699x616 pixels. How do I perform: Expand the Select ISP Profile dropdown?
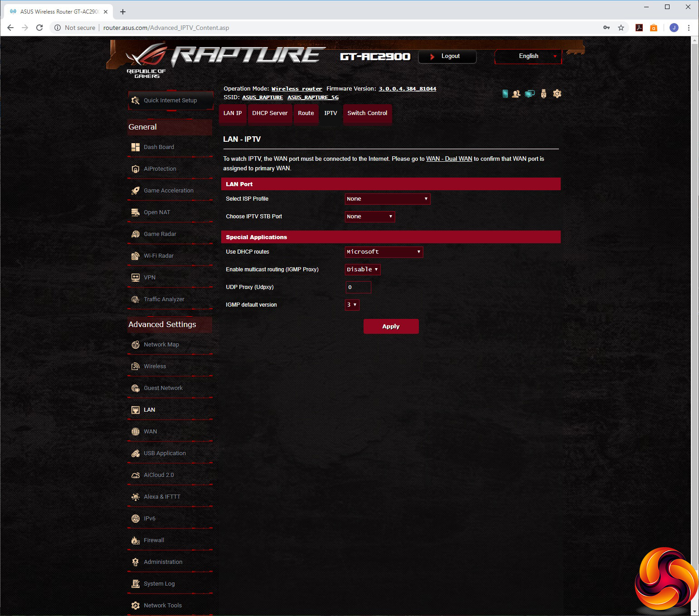pyautogui.click(x=388, y=199)
